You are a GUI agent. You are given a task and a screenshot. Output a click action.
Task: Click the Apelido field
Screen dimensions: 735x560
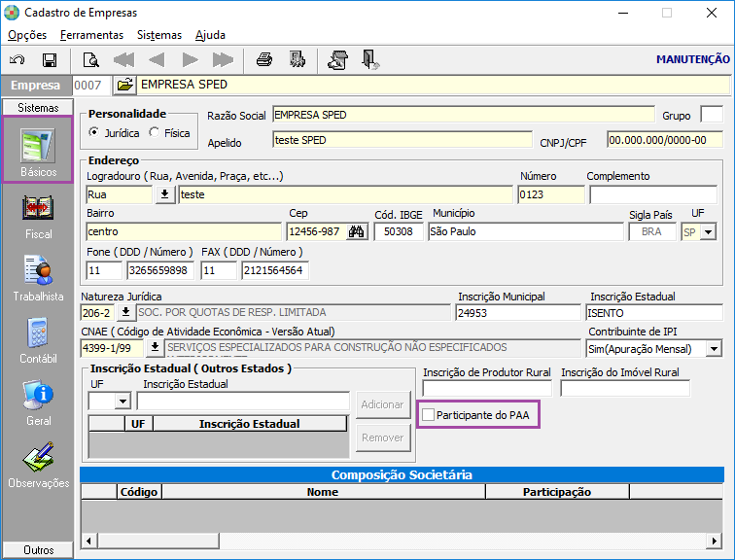click(402, 140)
